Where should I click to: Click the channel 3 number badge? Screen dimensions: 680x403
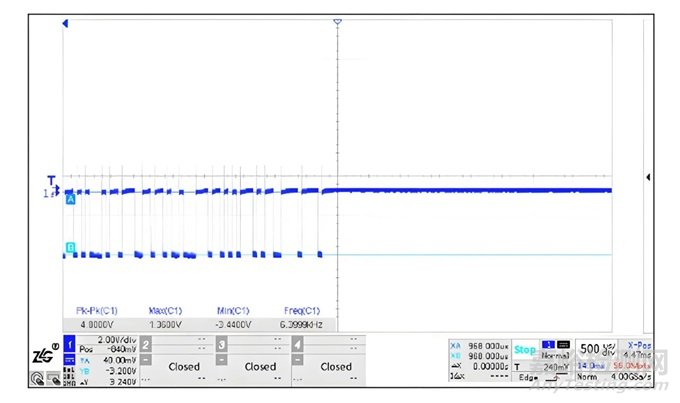pos(222,344)
